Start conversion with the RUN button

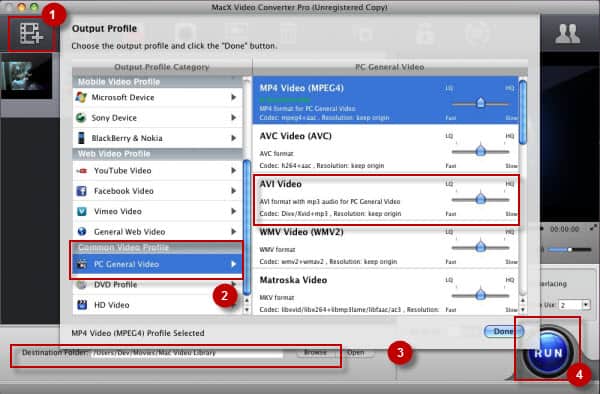pyautogui.click(x=548, y=353)
